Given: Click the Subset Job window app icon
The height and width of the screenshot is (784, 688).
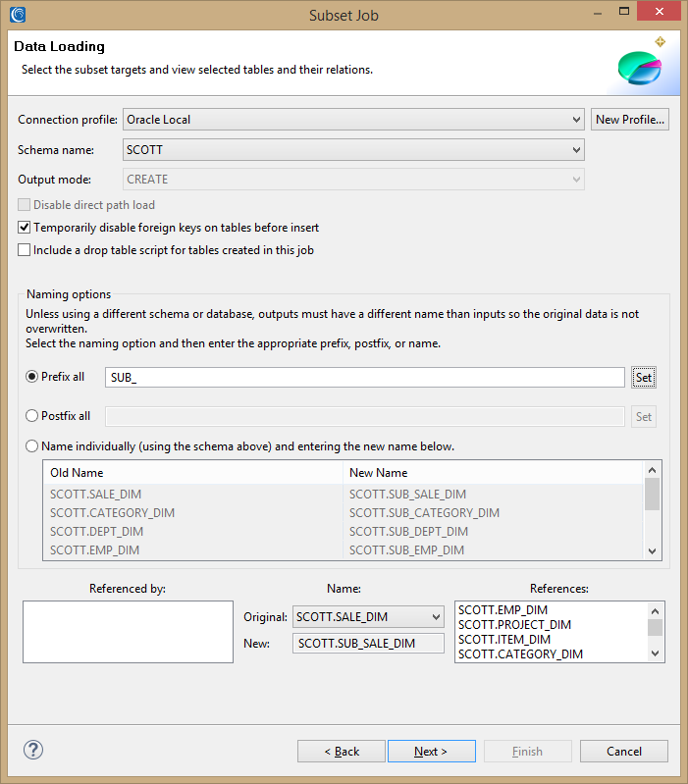Looking at the screenshot, I should [x=17, y=14].
